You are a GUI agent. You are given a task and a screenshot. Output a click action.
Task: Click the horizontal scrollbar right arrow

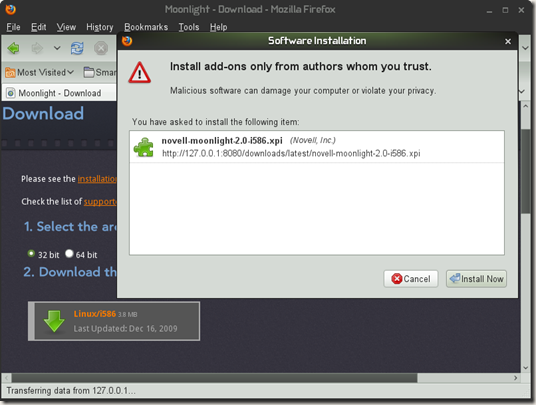515,378
